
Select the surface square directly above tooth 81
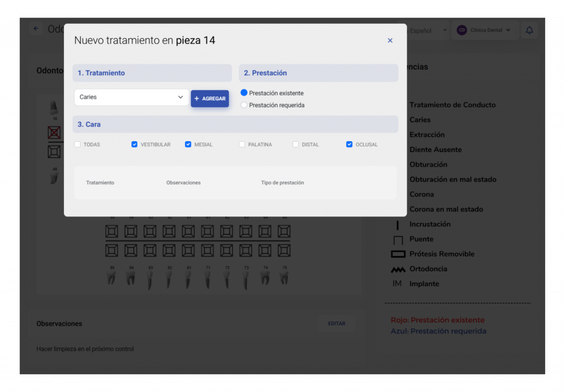pyautogui.click(x=188, y=250)
